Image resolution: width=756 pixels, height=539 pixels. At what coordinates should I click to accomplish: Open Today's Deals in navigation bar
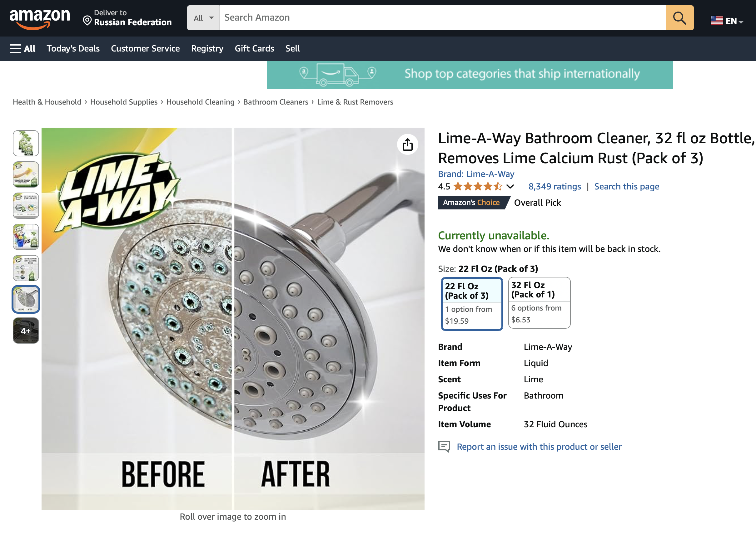[73, 49]
